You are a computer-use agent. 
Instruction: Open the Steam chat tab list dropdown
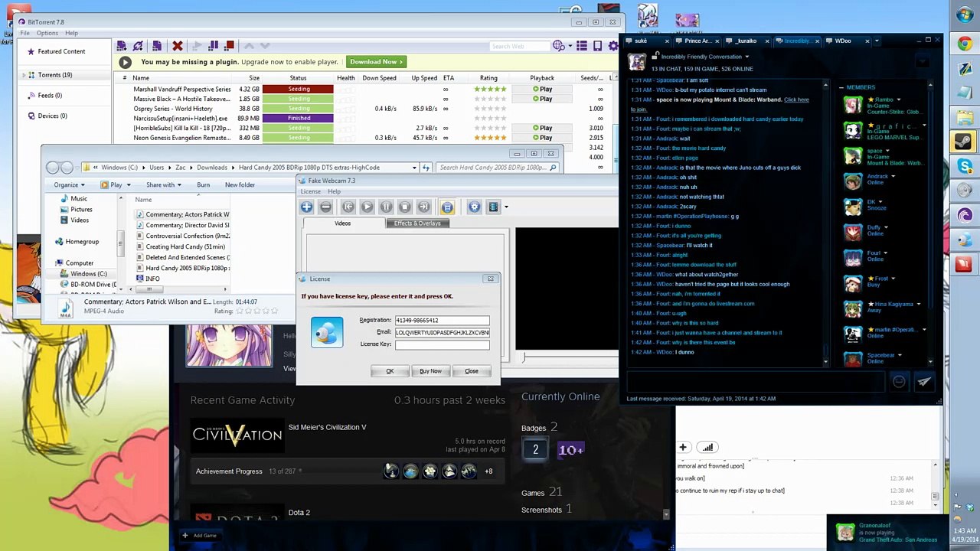pos(877,41)
